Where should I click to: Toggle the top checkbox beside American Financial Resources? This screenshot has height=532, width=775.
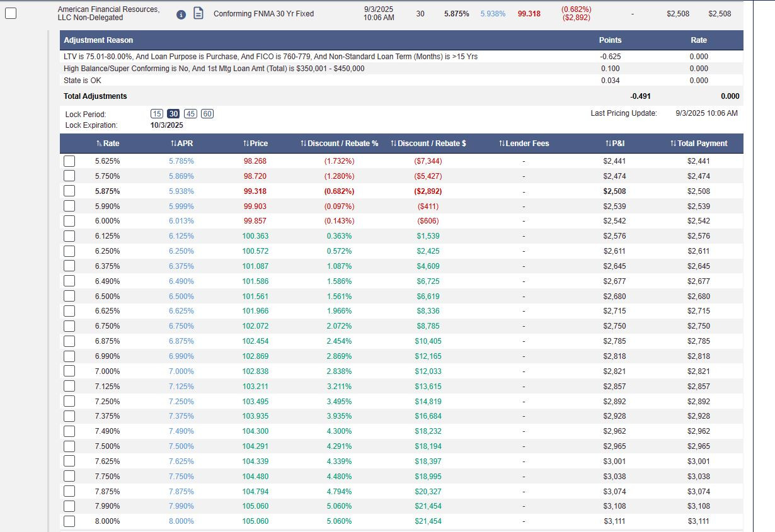coord(10,13)
